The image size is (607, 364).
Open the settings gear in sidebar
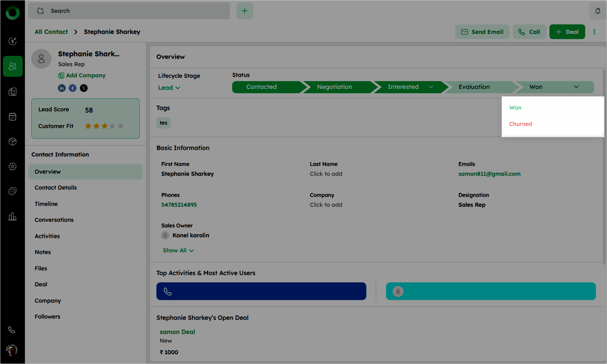point(12,167)
